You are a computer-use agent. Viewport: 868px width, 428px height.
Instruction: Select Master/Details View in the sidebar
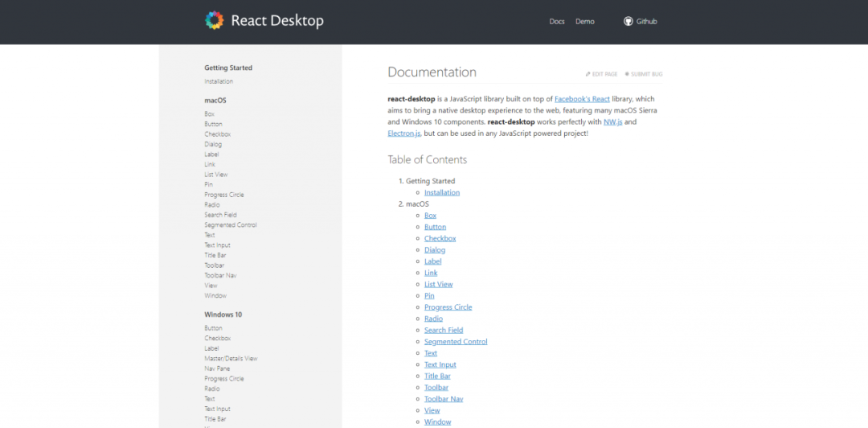coord(231,359)
